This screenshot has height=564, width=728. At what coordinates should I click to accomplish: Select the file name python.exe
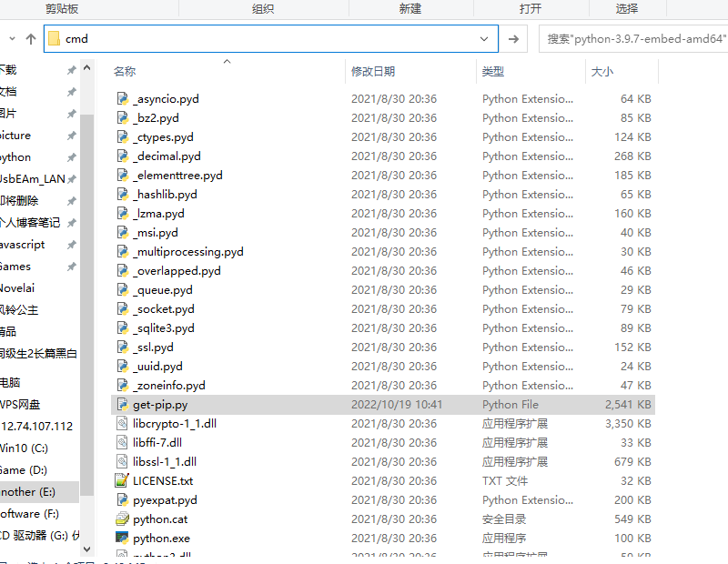(161, 539)
